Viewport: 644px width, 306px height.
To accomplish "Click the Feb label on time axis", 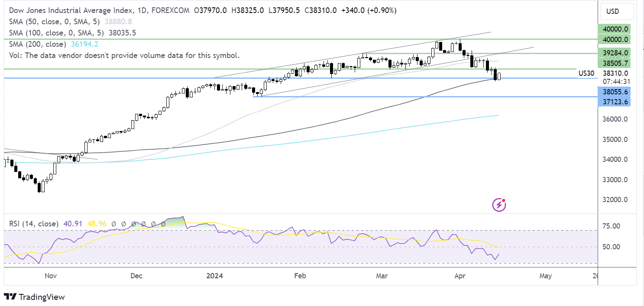I will [x=299, y=276].
